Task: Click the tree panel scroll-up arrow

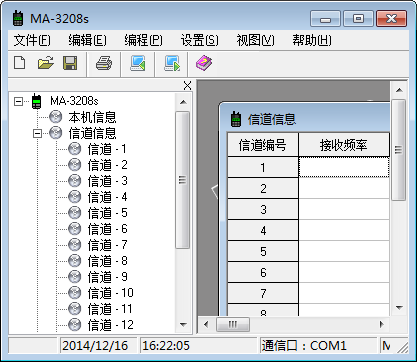Action: [x=183, y=102]
